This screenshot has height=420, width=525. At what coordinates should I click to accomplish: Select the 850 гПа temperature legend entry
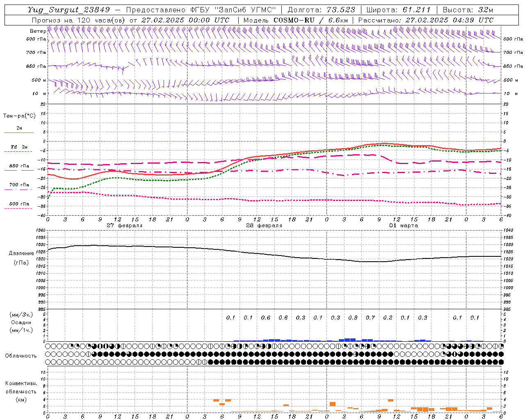(19, 166)
